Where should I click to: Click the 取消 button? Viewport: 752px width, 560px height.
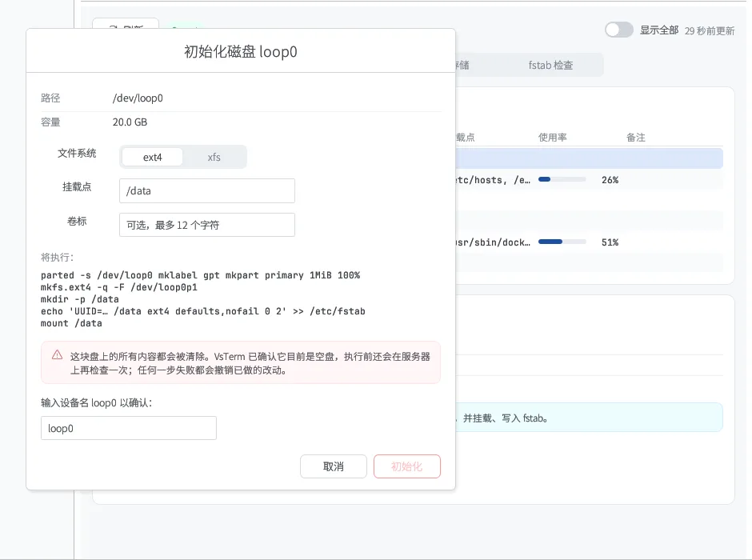pyautogui.click(x=334, y=466)
